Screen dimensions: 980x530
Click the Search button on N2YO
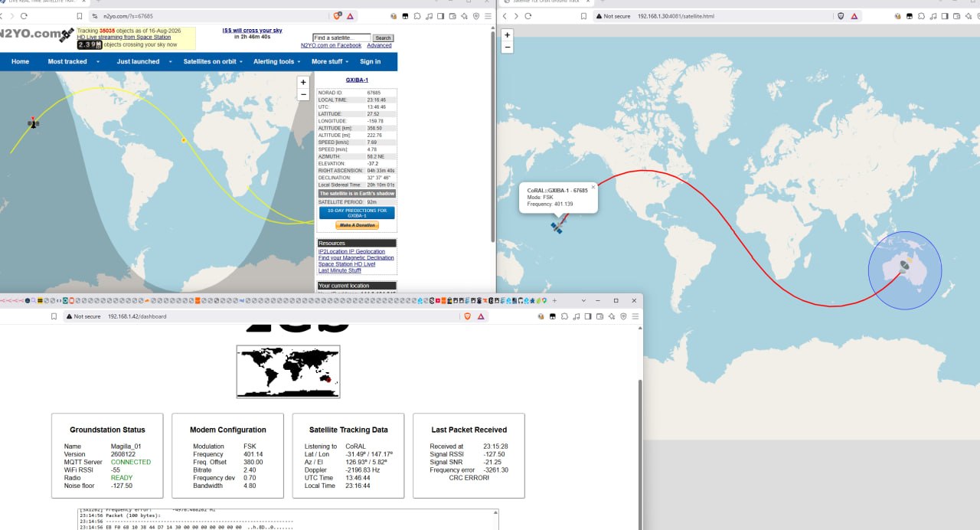tap(383, 38)
